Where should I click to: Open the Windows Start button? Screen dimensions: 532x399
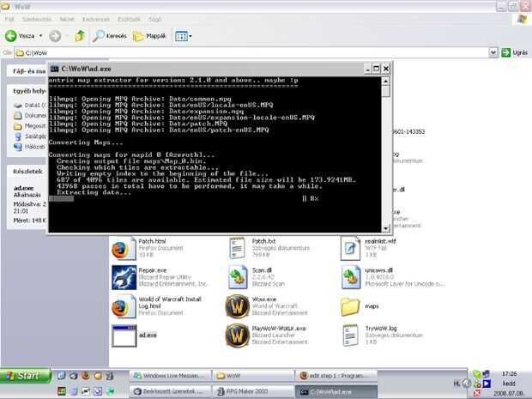coord(25,376)
